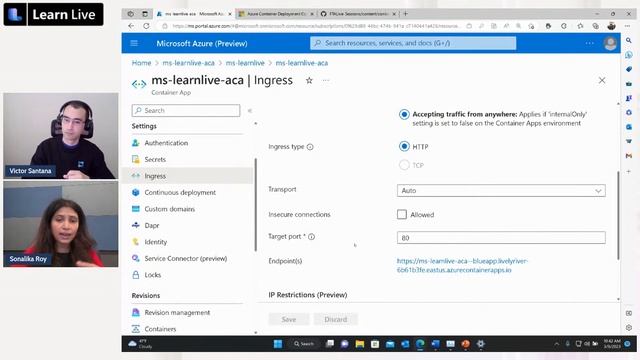Viewport: 640px width, 360px height.
Task: Collapse the left resource menu
Action: pyautogui.click(x=250, y=111)
